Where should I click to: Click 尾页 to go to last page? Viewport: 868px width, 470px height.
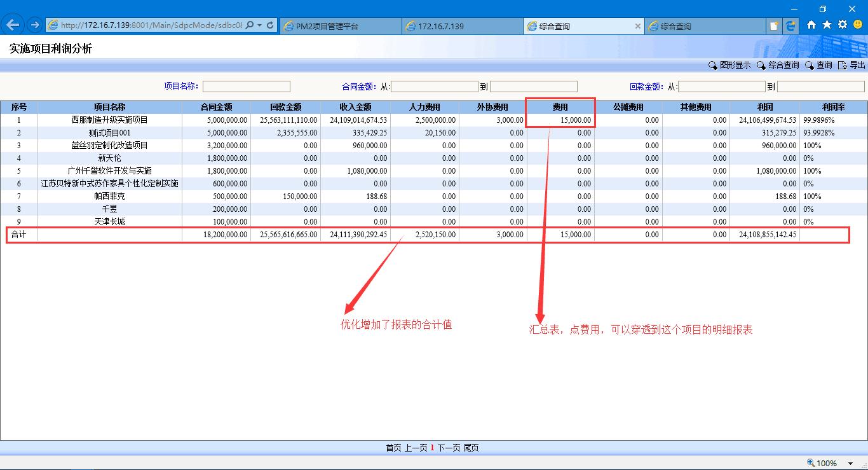(471, 448)
